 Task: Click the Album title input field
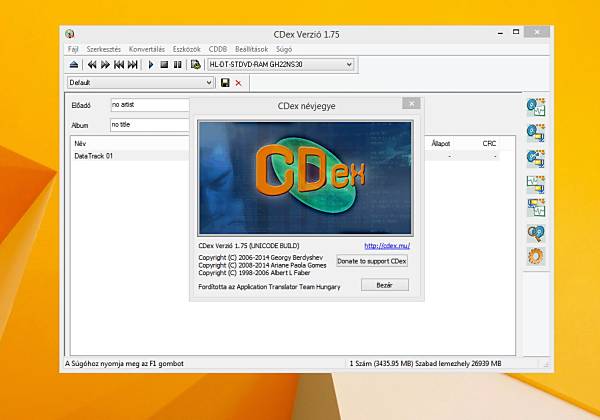tap(150, 125)
